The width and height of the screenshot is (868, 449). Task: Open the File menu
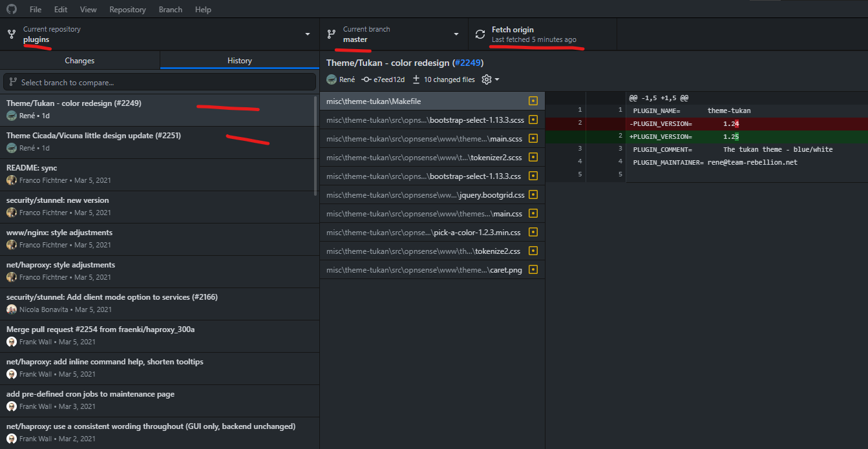[x=36, y=10]
